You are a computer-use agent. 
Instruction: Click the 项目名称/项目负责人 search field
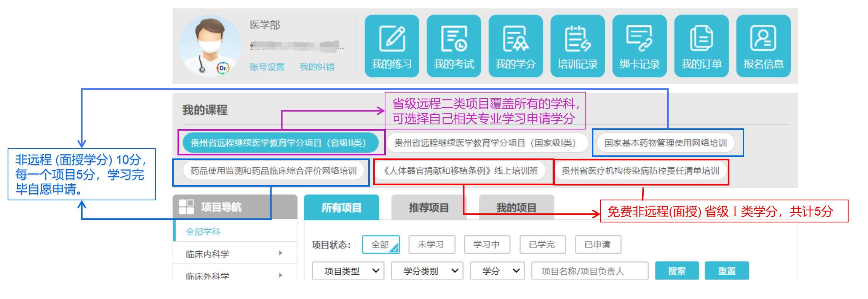coord(590,271)
